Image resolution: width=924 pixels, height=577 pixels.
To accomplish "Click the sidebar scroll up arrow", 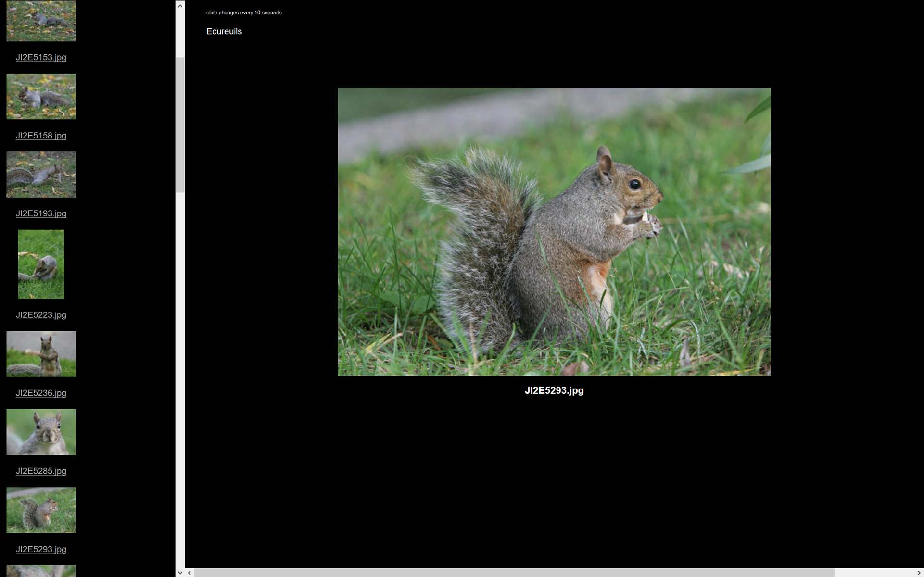I will click(180, 6).
